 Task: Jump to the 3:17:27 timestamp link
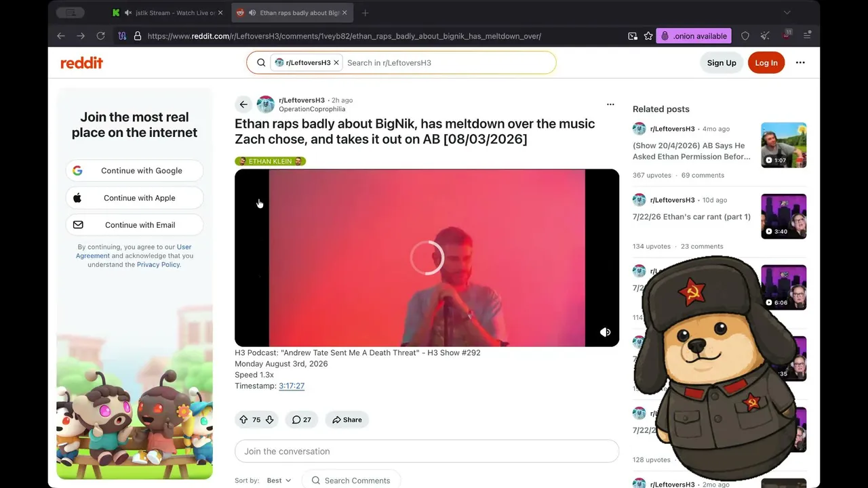point(292,386)
